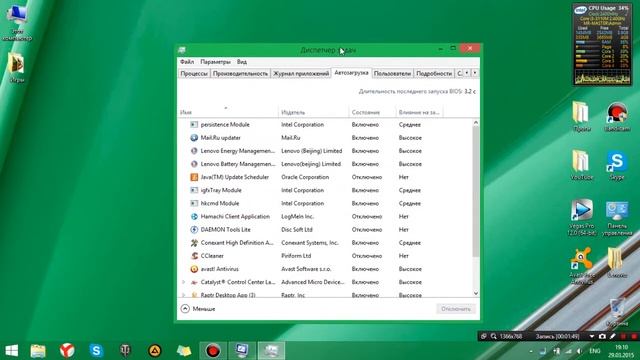The height and width of the screenshot is (360, 640).
Task: Switch to the Журнал приложений tab
Action: [x=301, y=73]
